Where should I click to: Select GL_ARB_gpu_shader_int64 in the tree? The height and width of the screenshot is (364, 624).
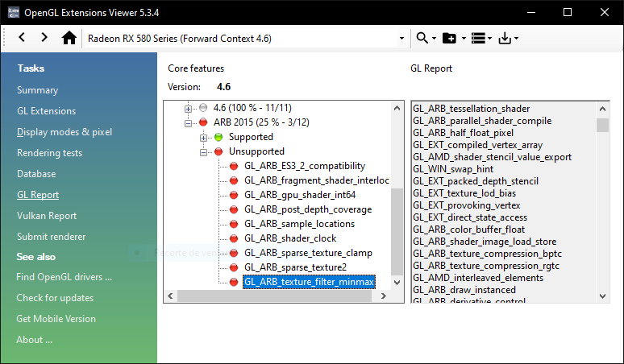[x=300, y=195]
